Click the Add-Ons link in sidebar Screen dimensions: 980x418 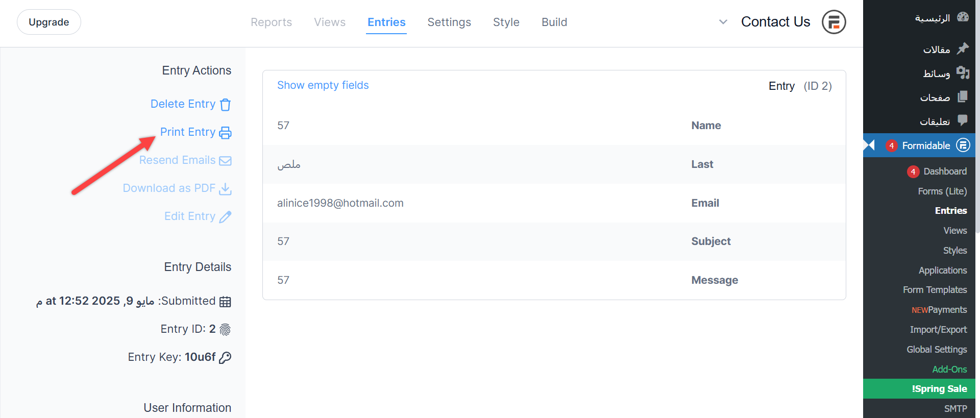point(949,370)
